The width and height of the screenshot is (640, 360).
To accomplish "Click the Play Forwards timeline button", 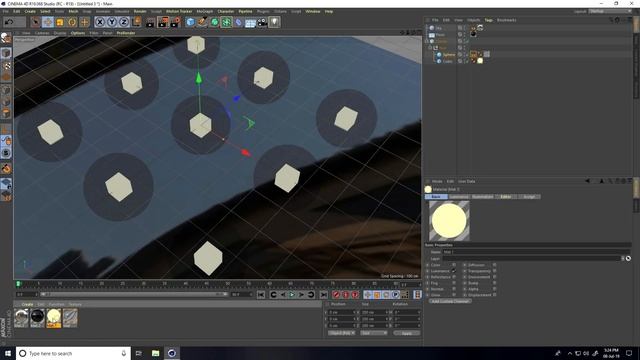I will 292,295.
